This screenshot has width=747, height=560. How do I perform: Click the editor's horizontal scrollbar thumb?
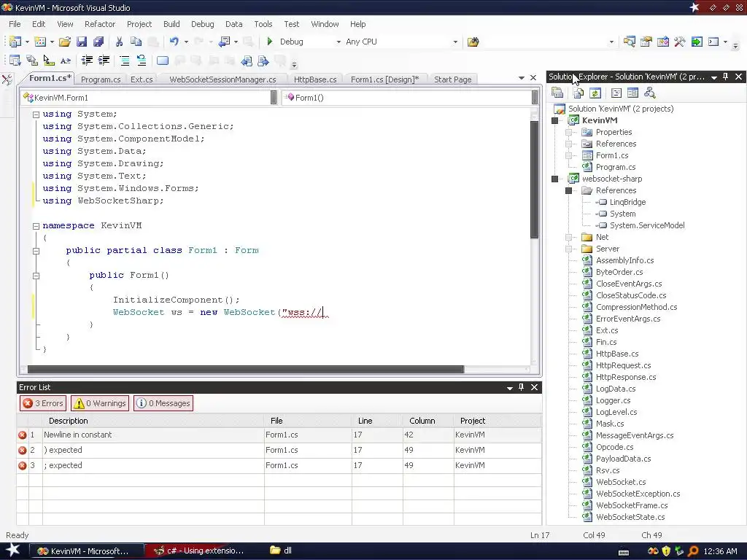pos(245,370)
